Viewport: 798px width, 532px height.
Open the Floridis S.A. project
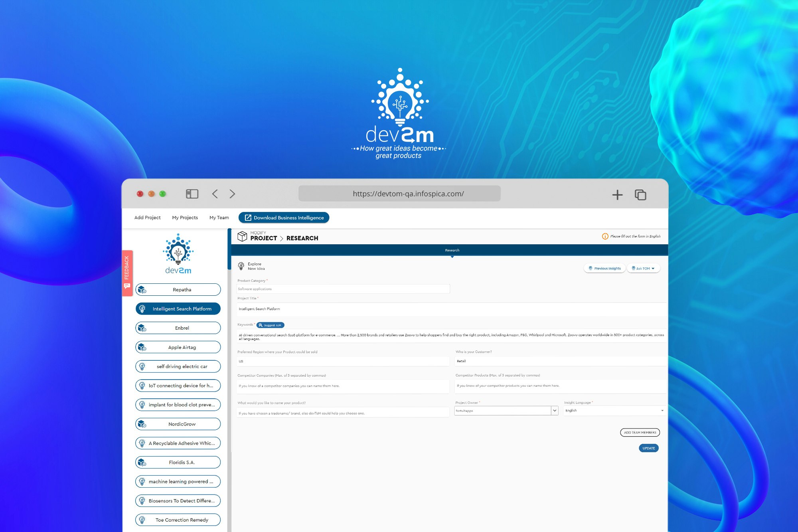click(x=178, y=462)
